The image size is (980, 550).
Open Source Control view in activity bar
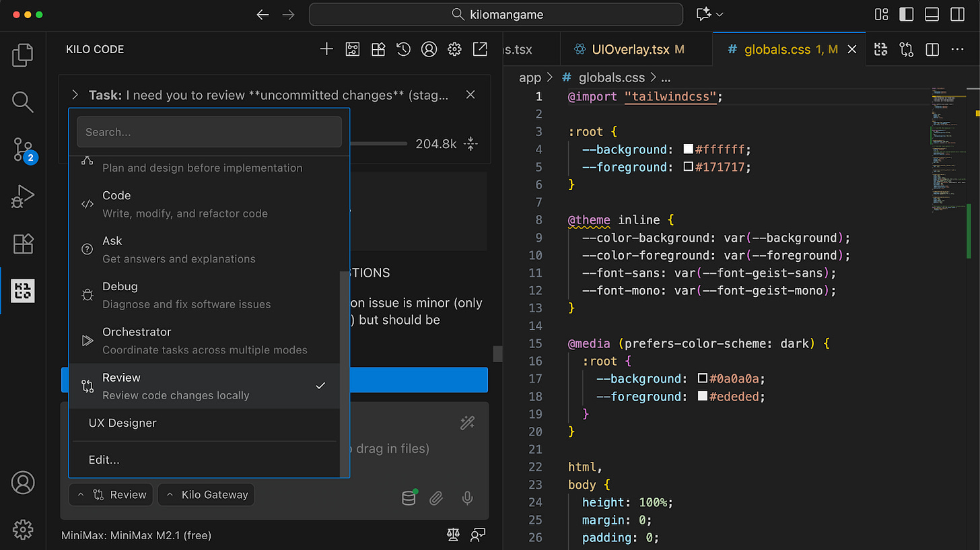(x=23, y=149)
